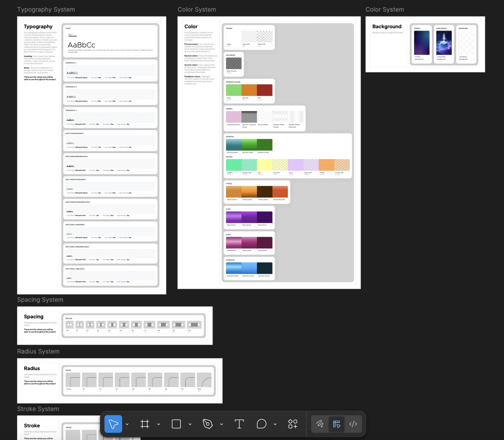
Task: Click the Background heading text
Action: pos(387,26)
